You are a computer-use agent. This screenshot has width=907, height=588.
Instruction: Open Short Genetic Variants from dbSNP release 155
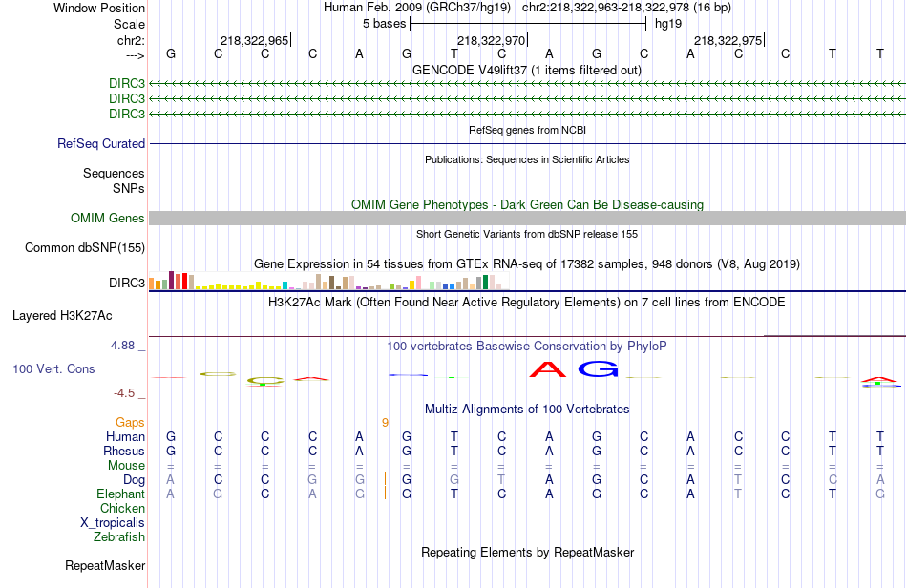point(527,234)
